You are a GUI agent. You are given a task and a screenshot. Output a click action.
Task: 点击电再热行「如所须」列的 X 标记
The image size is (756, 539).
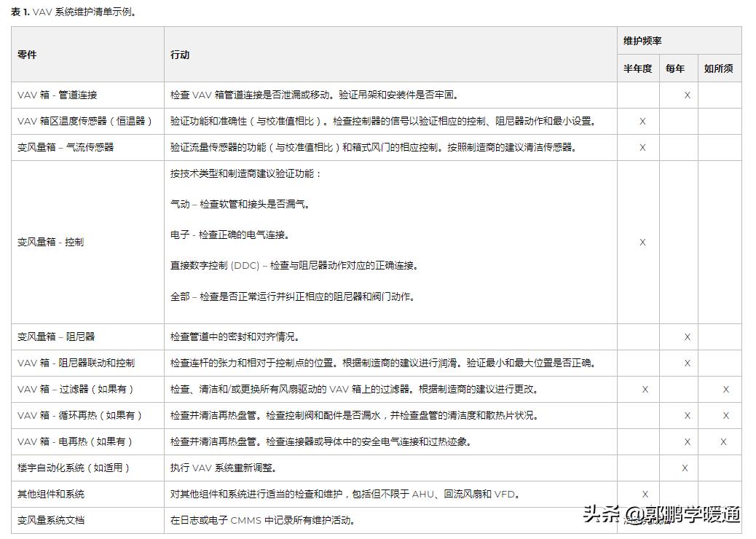(x=722, y=441)
